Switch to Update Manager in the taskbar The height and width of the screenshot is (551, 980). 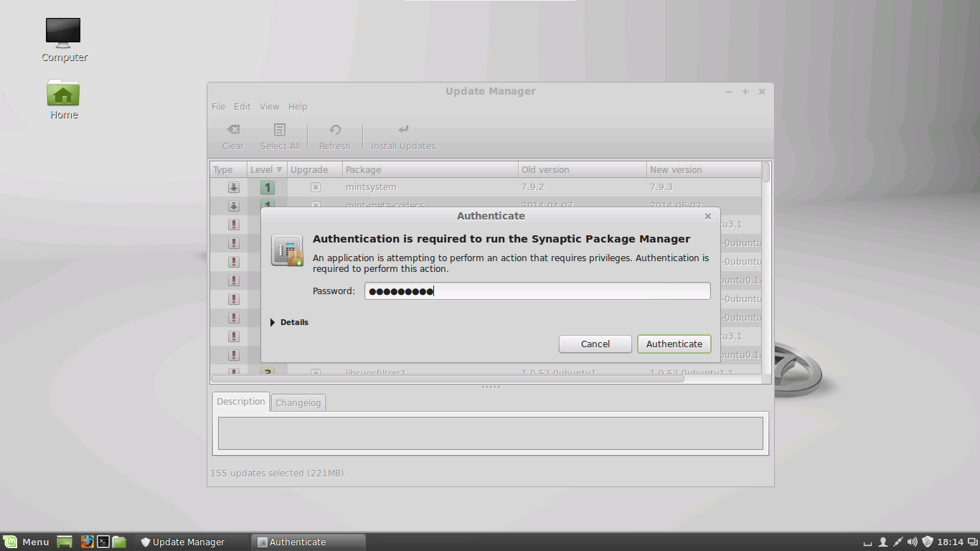(189, 542)
